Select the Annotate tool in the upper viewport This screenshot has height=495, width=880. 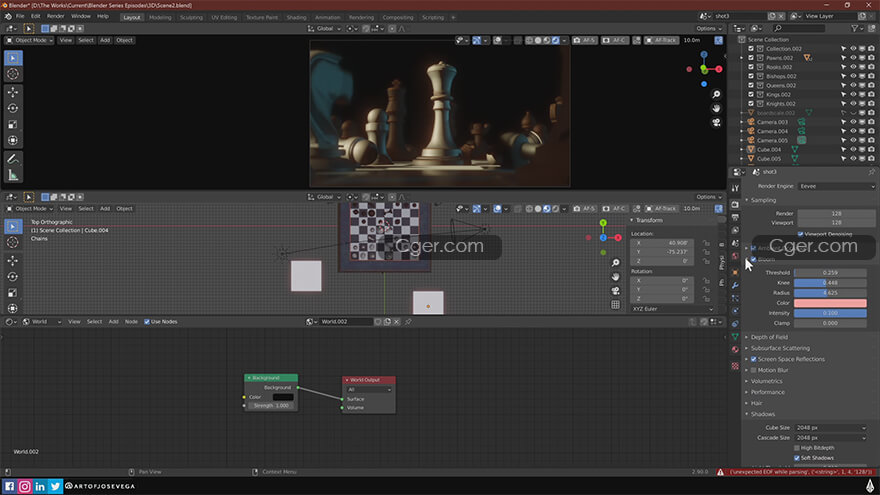13,159
